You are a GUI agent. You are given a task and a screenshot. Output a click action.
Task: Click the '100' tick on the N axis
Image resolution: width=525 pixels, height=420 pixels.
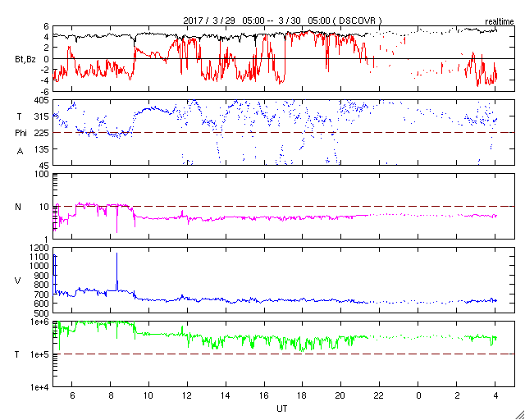42,174
